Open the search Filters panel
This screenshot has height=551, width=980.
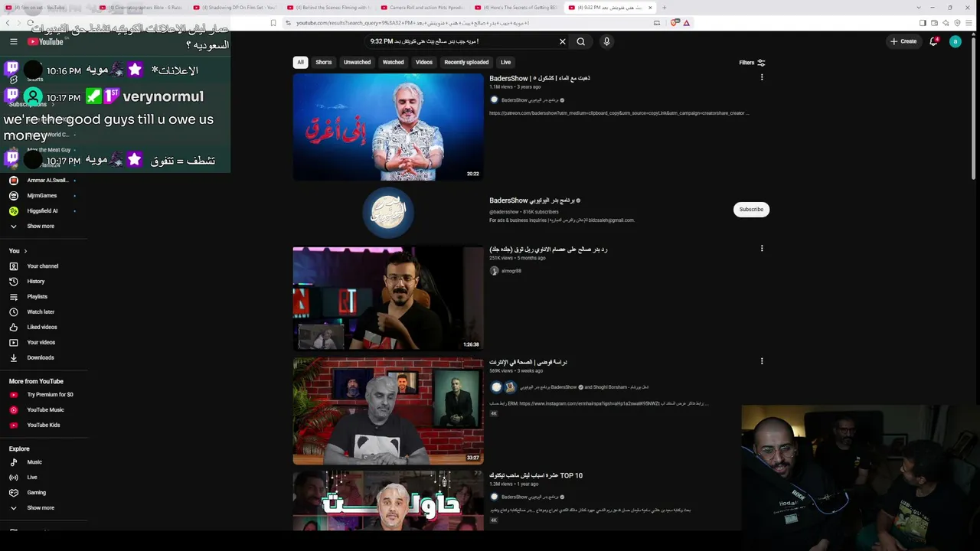(x=752, y=63)
